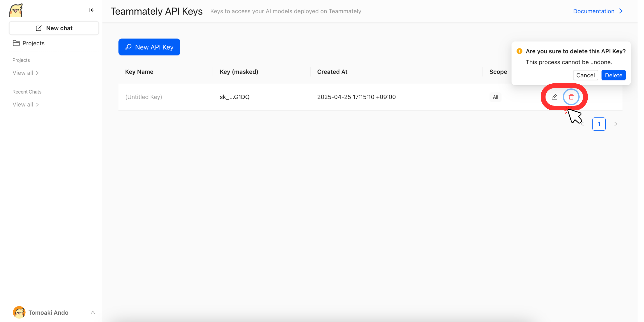Go to previous page arrow

pyautogui.click(x=583, y=124)
